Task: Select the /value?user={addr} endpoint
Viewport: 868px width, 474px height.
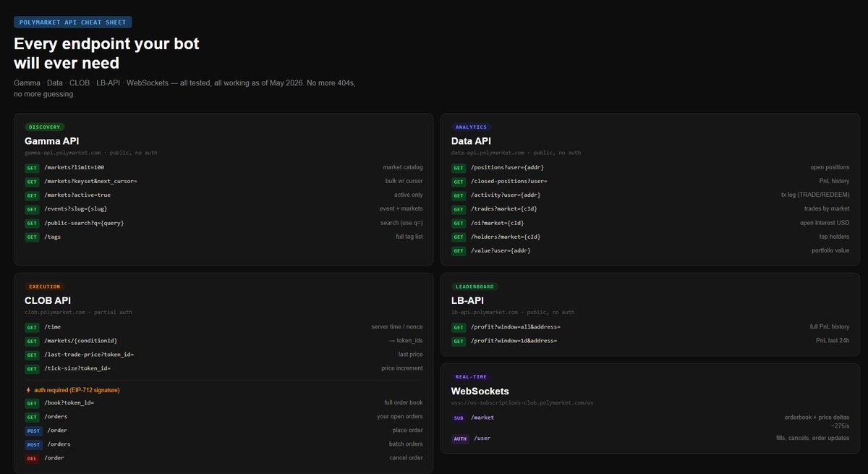Action: click(501, 250)
